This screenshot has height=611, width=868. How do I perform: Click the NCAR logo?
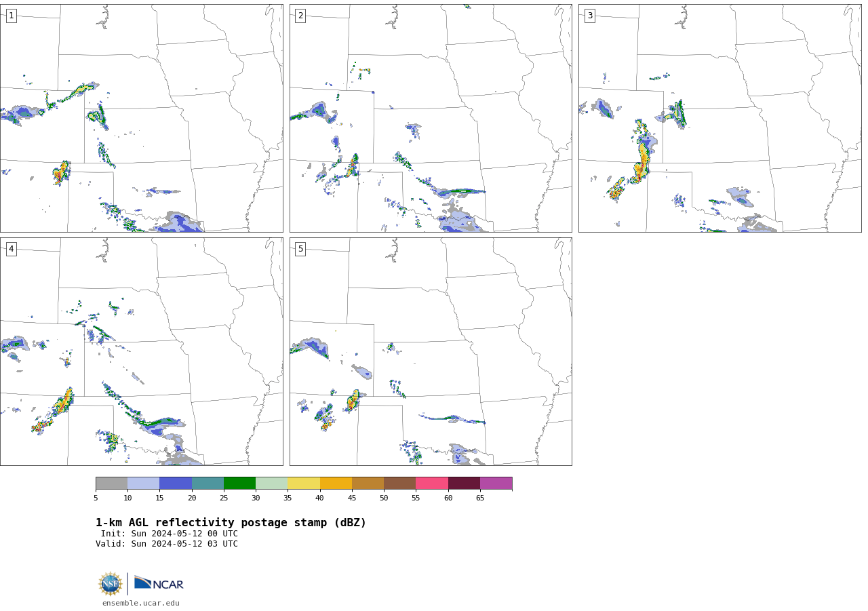click(x=159, y=584)
